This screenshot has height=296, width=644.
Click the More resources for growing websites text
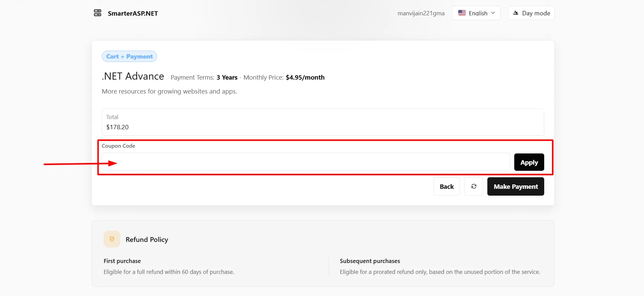(169, 92)
